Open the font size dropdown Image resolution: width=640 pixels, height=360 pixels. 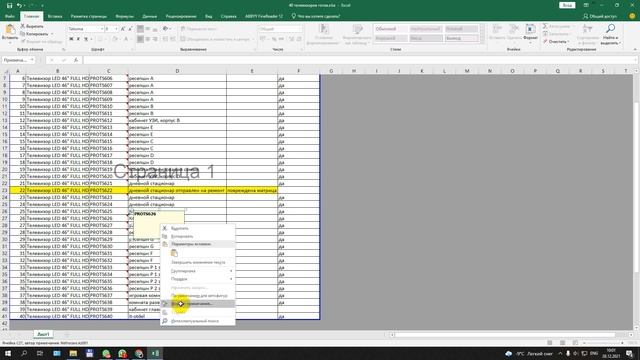[x=116, y=29]
